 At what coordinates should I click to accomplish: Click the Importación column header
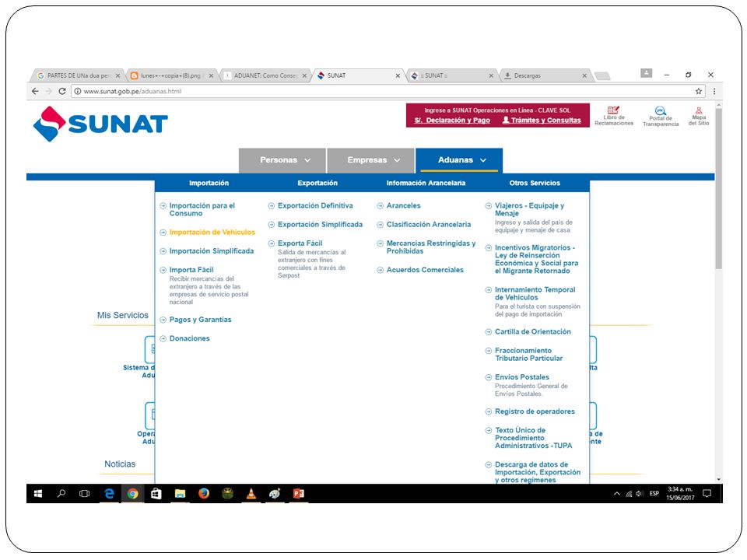209,184
